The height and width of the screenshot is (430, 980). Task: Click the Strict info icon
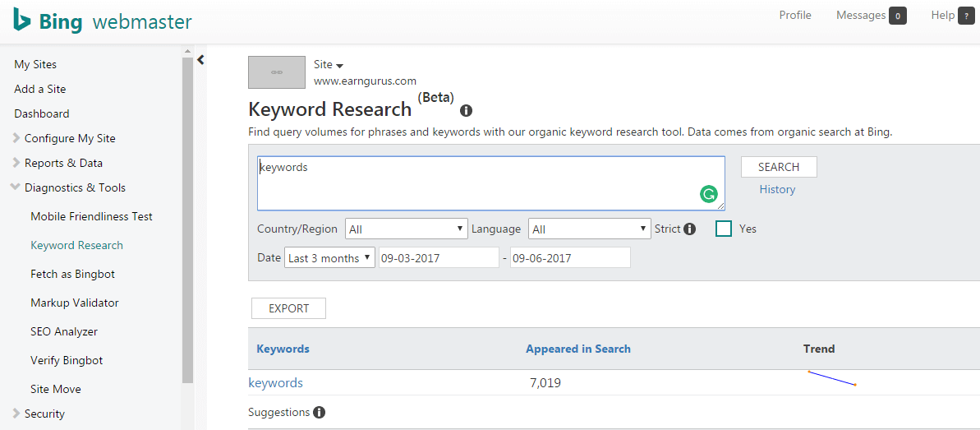tap(690, 229)
